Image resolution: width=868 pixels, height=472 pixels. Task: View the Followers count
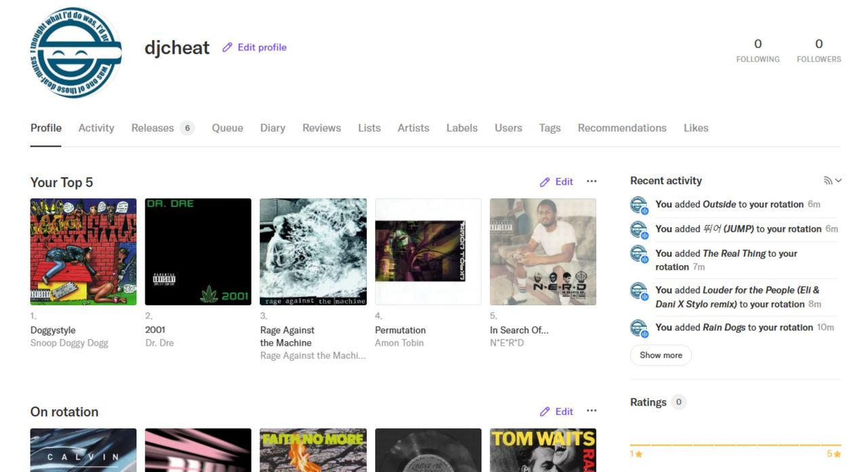tap(818, 50)
